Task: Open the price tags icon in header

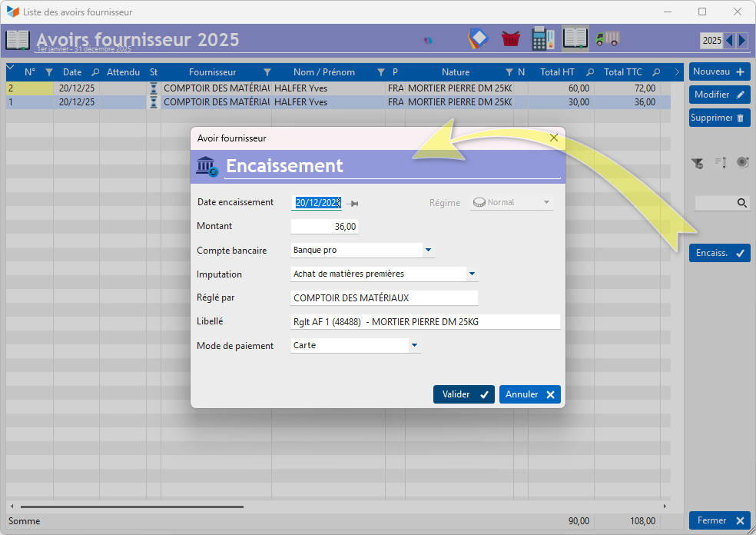Action: (478, 38)
